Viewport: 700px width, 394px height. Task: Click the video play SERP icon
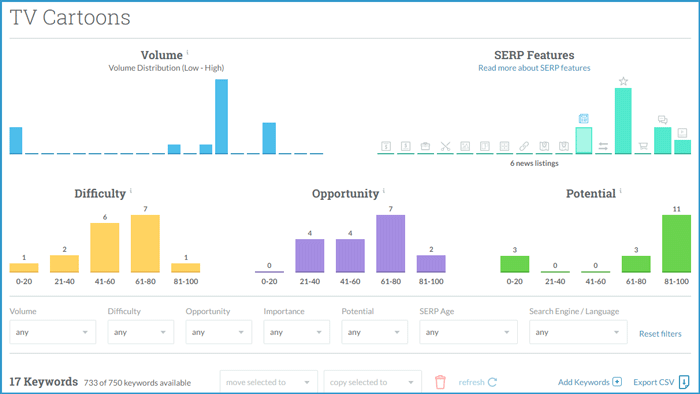pos(682,133)
